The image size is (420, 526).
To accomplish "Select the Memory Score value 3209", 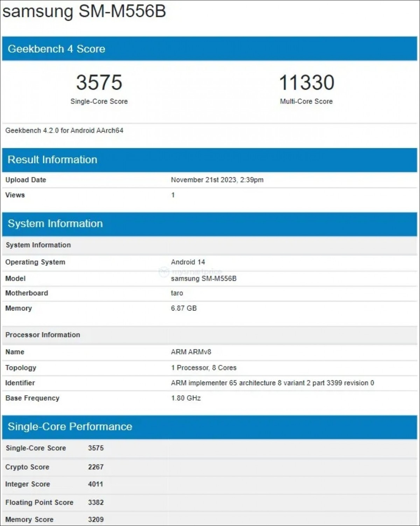I will (96, 520).
